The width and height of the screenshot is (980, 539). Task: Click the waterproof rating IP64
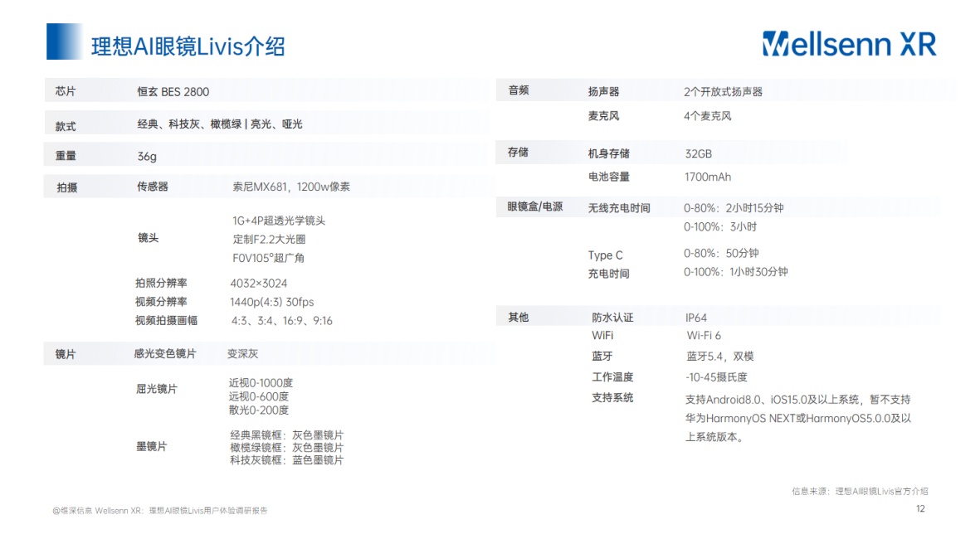tap(696, 318)
